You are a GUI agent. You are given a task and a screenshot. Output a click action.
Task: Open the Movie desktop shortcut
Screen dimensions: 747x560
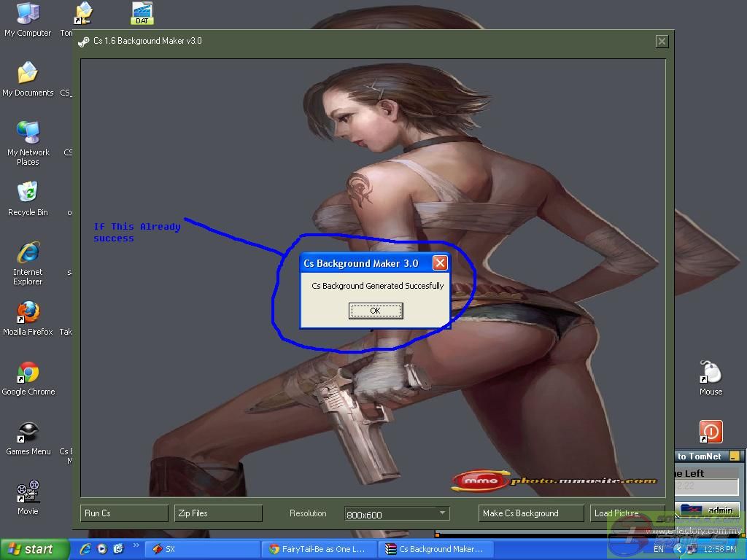(28, 493)
